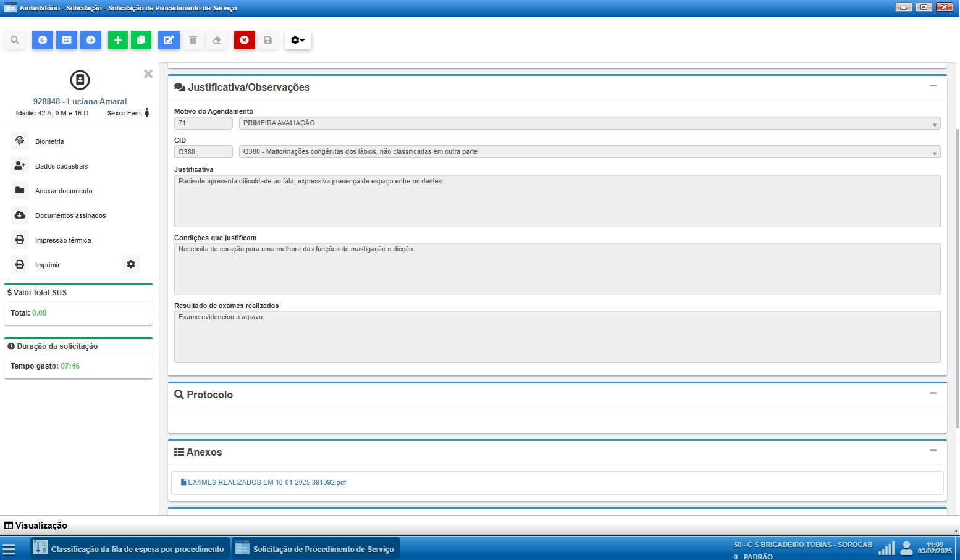Image resolution: width=960 pixels, height=560 pixels.
Task: Click the red cancel X toolbar icon
Action: coord(245,40)
